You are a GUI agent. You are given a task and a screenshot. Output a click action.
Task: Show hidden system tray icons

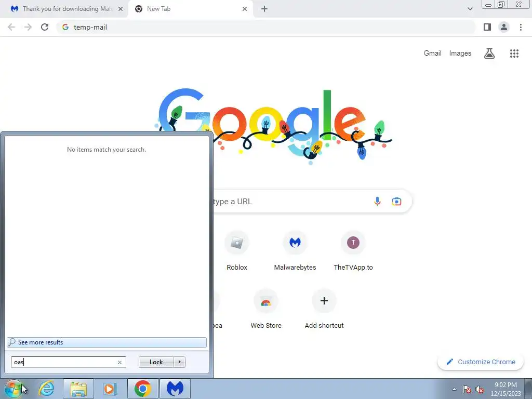[454, 389]
